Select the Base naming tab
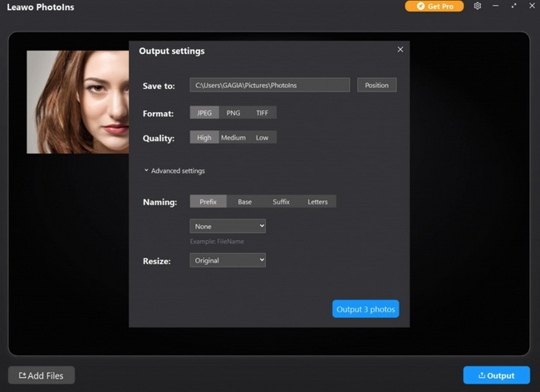 pos(244,202)
